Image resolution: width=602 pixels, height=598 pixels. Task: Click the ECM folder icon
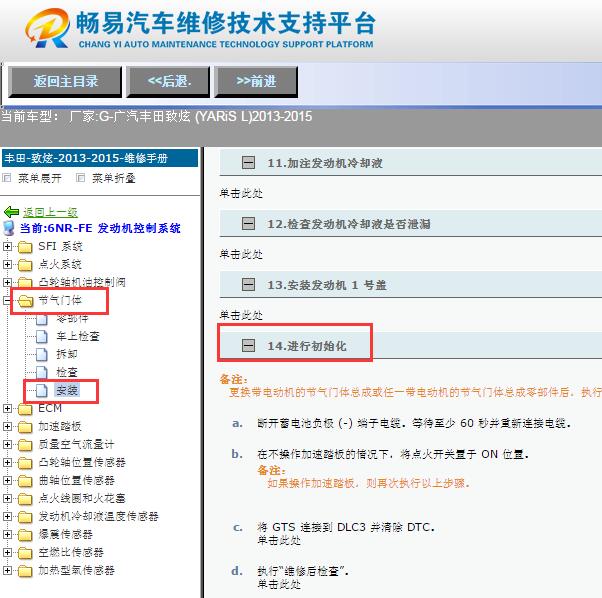[x=25, y=409]
